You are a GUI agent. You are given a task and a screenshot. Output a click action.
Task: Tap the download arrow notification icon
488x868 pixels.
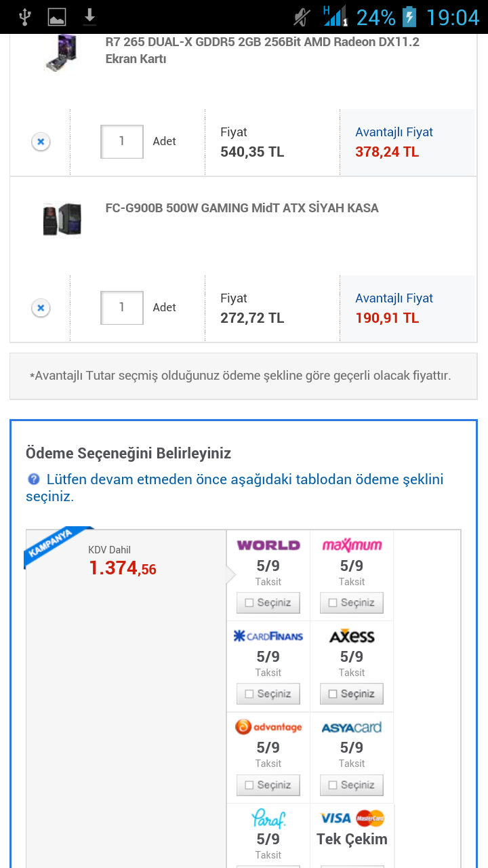(x=89, y=16)
